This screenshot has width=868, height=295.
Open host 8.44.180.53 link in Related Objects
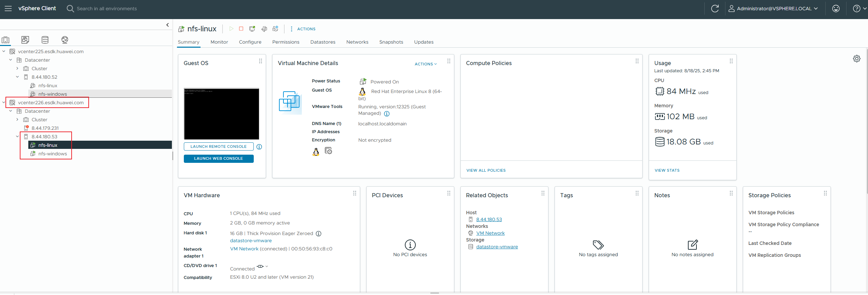[x=489, y=219]
